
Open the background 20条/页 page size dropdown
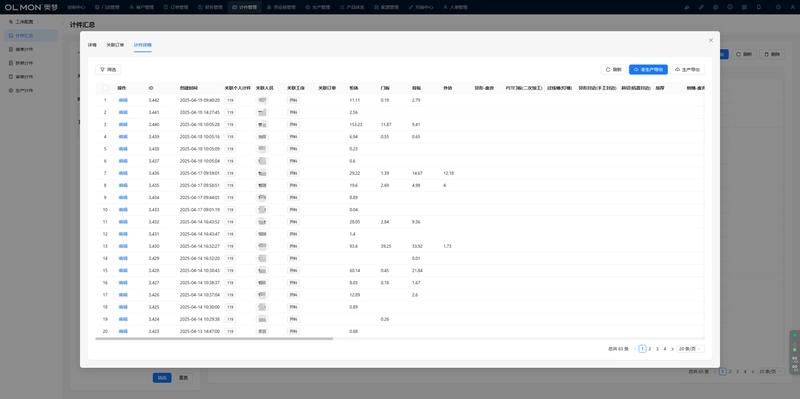pyautogui.click(x=770, y=372)
